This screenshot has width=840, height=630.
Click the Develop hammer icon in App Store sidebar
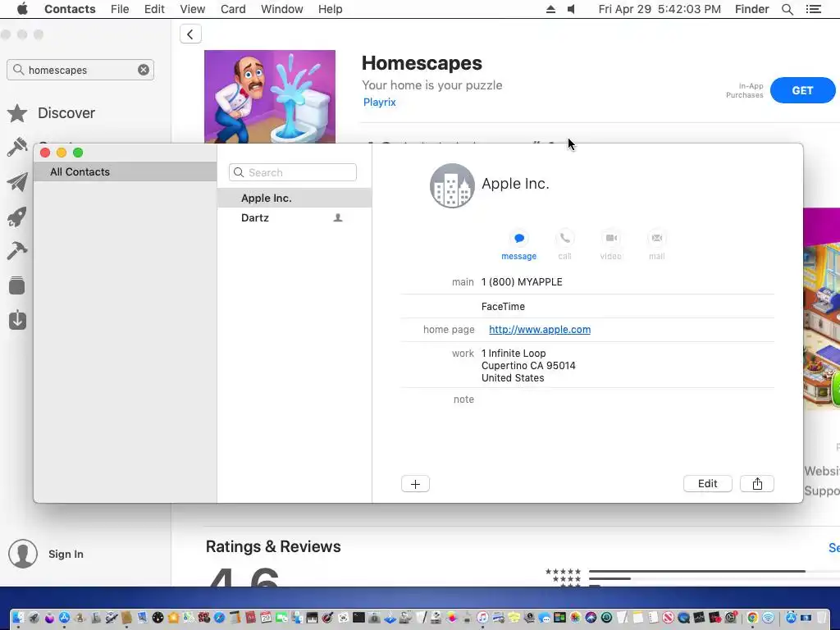pos(17,251)
